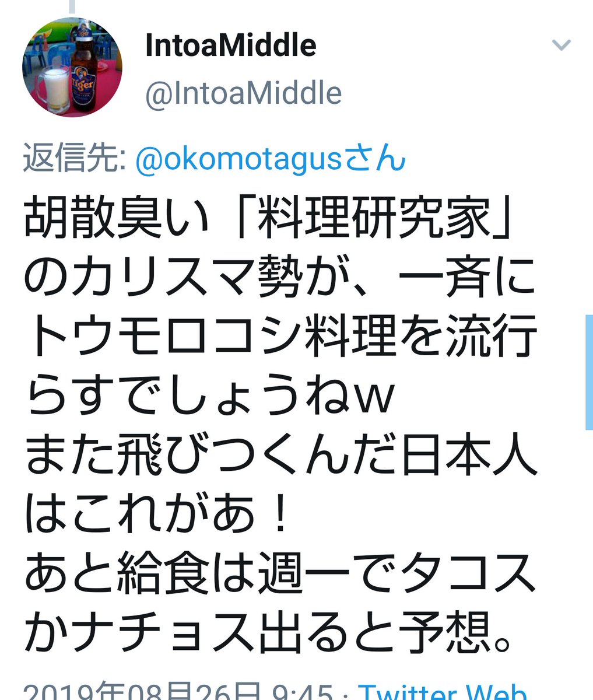This screenshot has height=700, width=593.
Task: Click the Twitter Web source link
Action: 443,692
